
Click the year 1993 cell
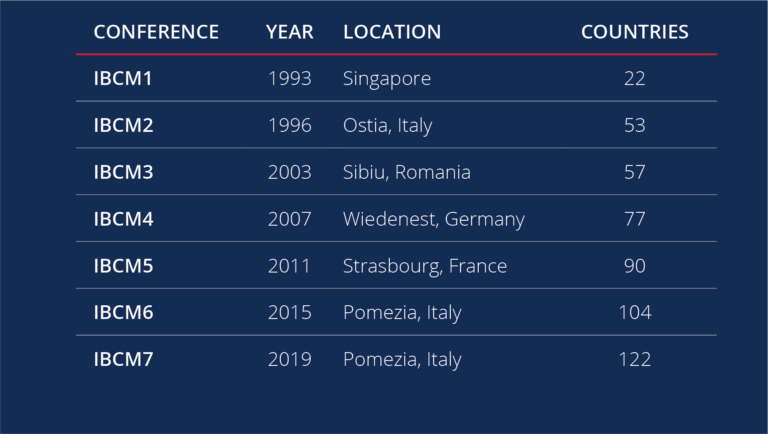[x=289, y=79]
